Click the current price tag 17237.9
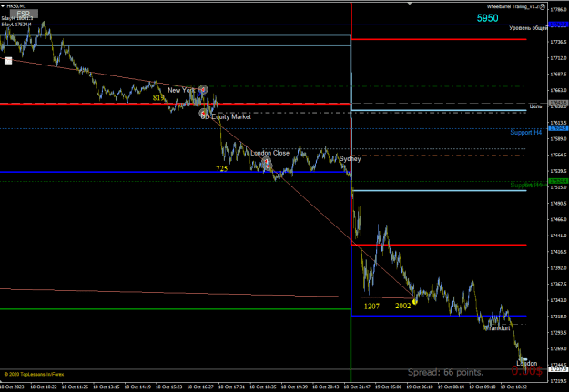The image size is (569, 392). click(556, 369)
